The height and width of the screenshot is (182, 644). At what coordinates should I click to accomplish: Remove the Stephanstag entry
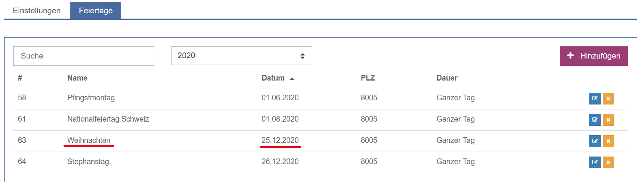click(608, 162)
